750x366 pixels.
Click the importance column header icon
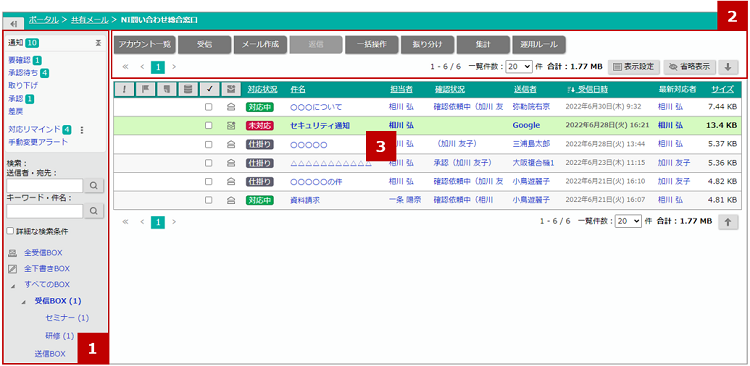pos(124,89)
